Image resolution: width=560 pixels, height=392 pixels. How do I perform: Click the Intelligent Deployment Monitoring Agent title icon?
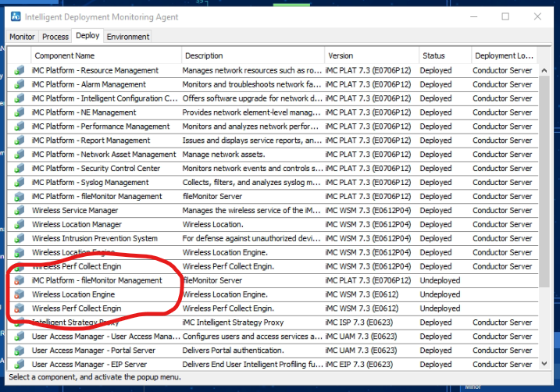[x=16, y=16]
